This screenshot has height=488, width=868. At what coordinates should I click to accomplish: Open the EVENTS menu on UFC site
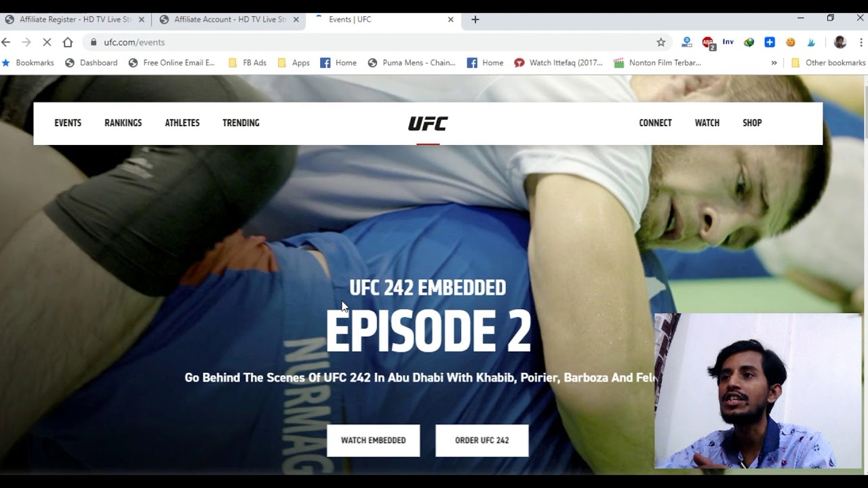68,123
